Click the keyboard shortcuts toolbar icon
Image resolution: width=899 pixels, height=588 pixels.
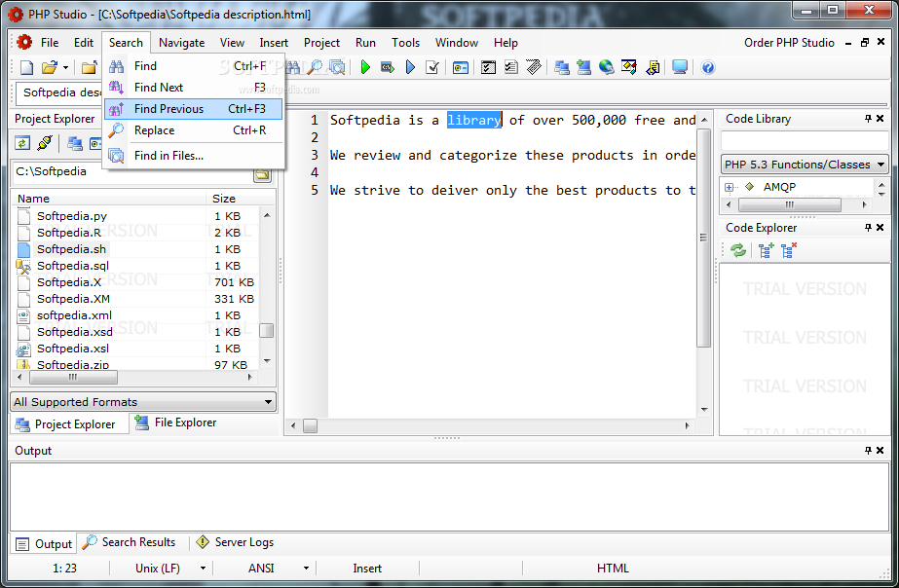pyautogui.click(x=534, y=67)
